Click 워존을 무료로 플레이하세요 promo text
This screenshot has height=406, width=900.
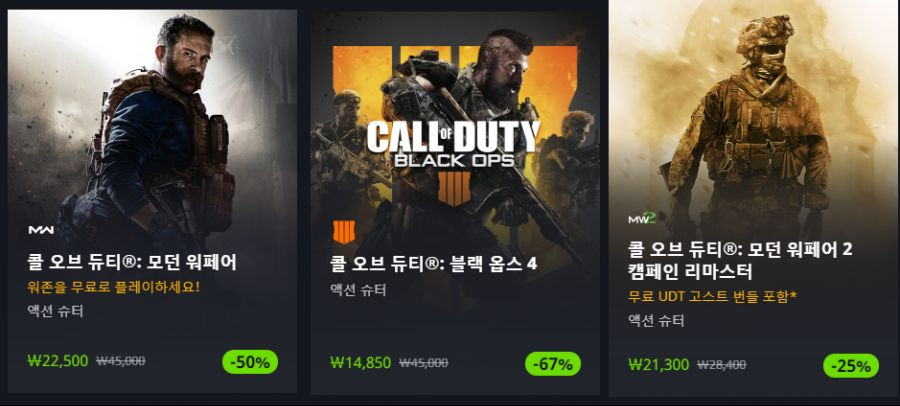coord(113,287)
